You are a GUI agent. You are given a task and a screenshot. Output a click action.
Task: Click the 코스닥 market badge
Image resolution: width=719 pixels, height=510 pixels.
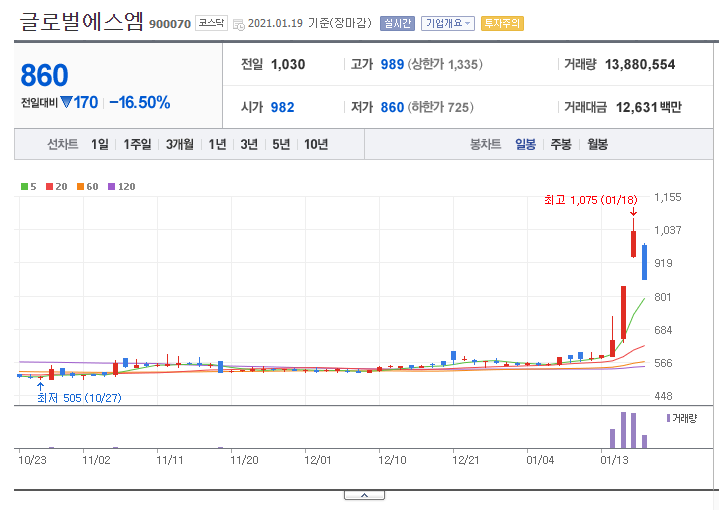(x=211, y=23)
